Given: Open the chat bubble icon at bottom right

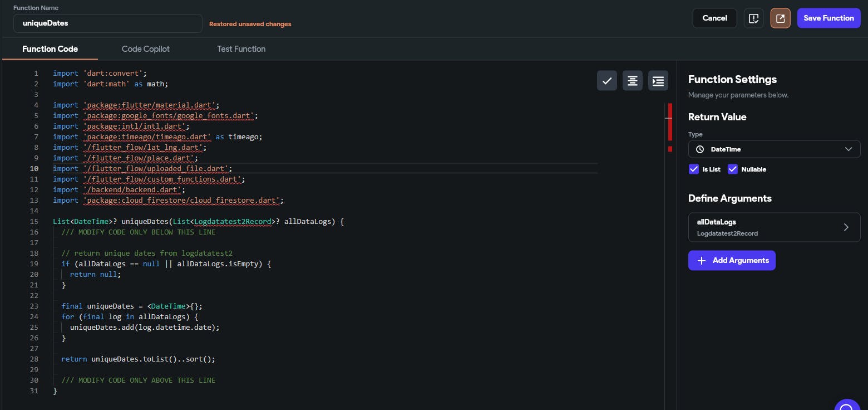Looking at the screenshot, I should (847, 406).
